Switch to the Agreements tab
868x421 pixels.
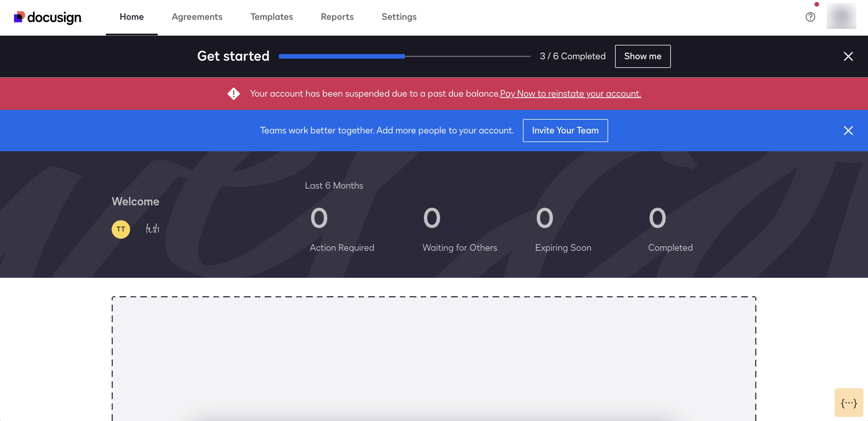click(x=197, y=17)
